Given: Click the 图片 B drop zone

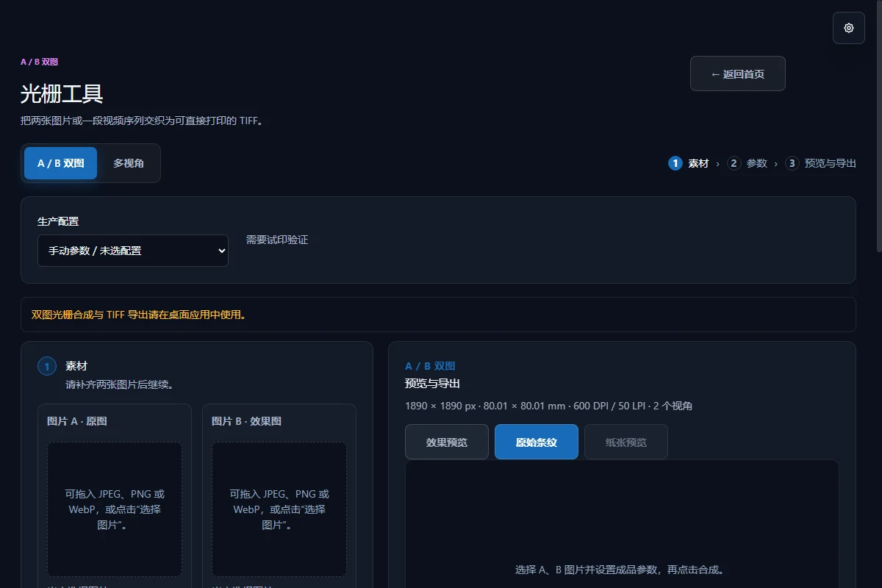Looking at the screenshot, I should pos(279,509).
